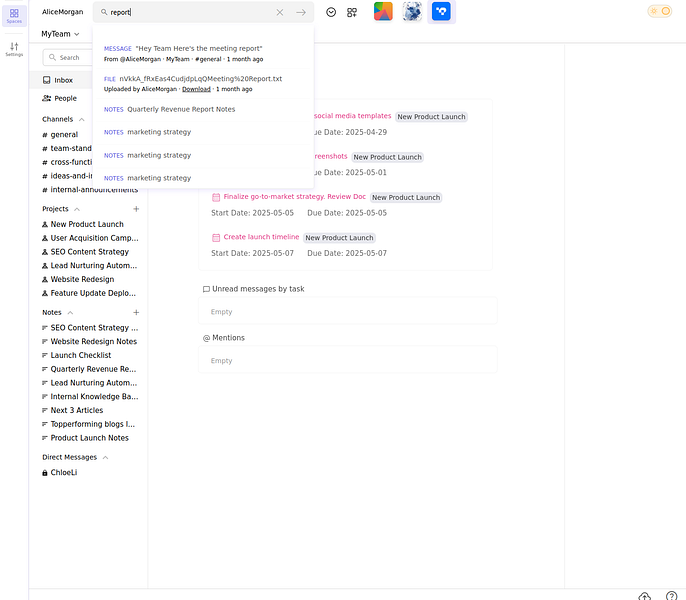Image resolution: width=686 pixels, height=600 pixels.
Task: Open 'Create launch timeline' task
Action: 261,237
